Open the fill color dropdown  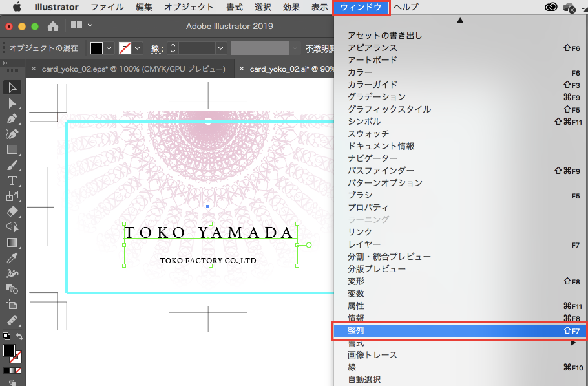109,48
